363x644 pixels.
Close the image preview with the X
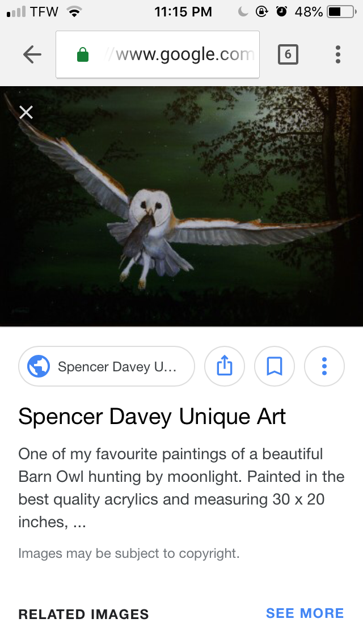point(26,112)
